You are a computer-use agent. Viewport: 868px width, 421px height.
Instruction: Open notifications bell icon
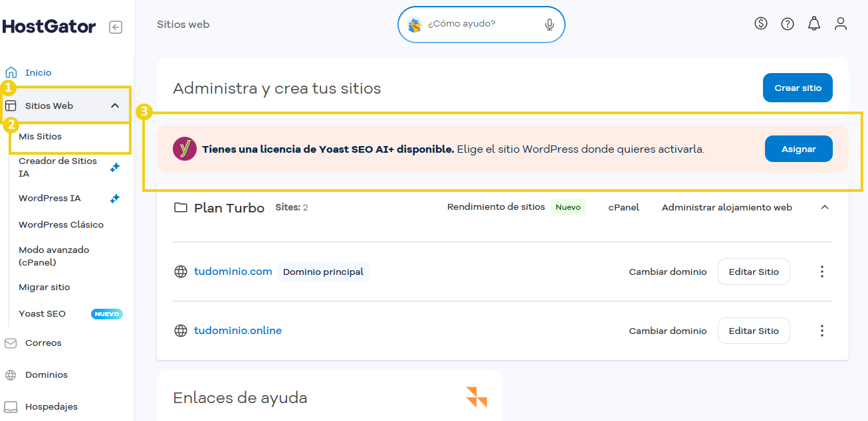coord(814,24)
